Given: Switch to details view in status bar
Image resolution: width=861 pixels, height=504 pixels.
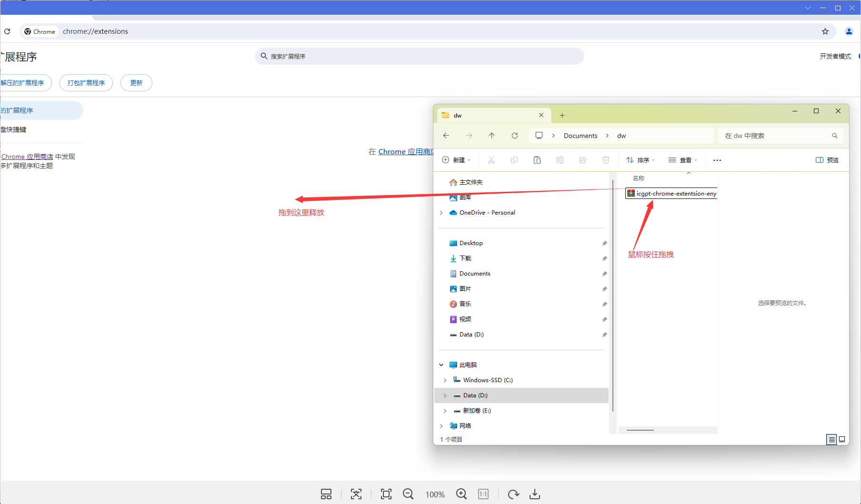Looking at the screenshot, I should click(831, 439).
